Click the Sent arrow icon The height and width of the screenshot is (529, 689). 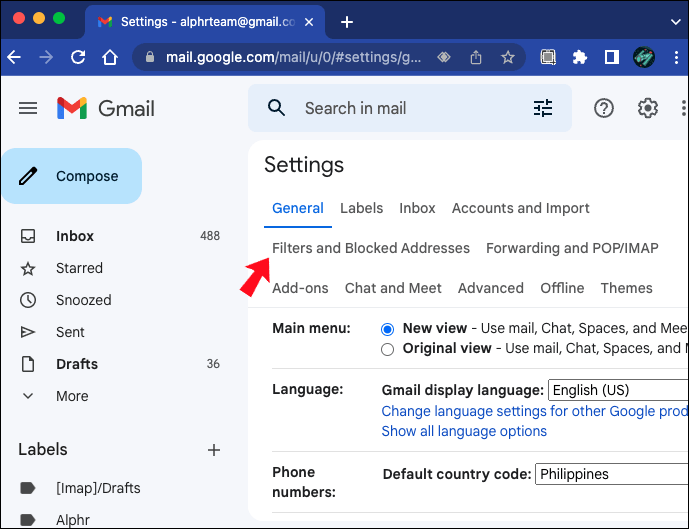[28, 332]
